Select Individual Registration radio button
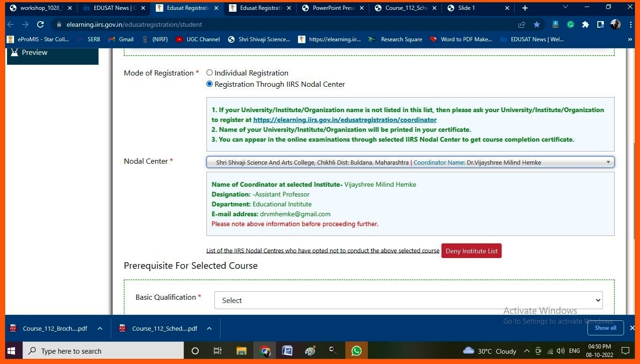 [210, 73]
